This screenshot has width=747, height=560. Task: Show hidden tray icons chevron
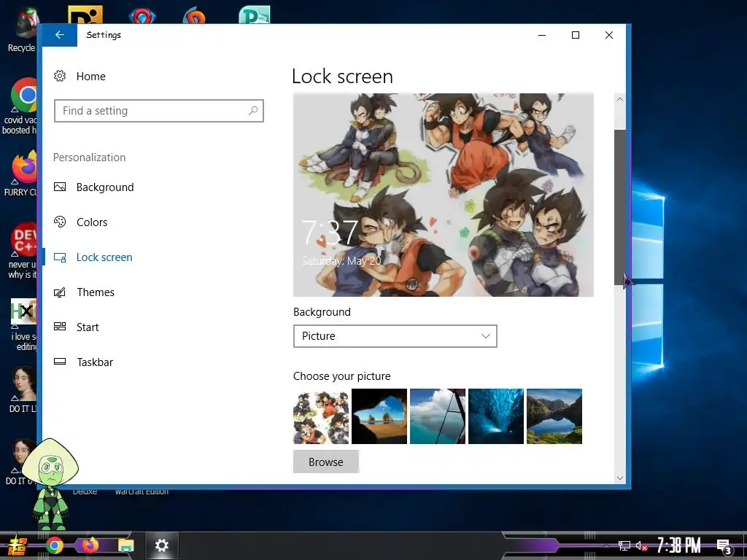(606, 545)
